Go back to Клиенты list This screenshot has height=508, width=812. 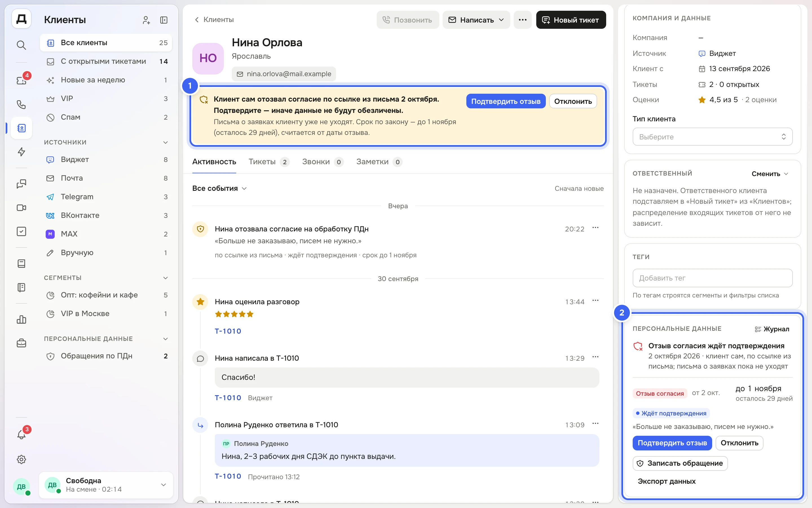click(x=214, y=19)
